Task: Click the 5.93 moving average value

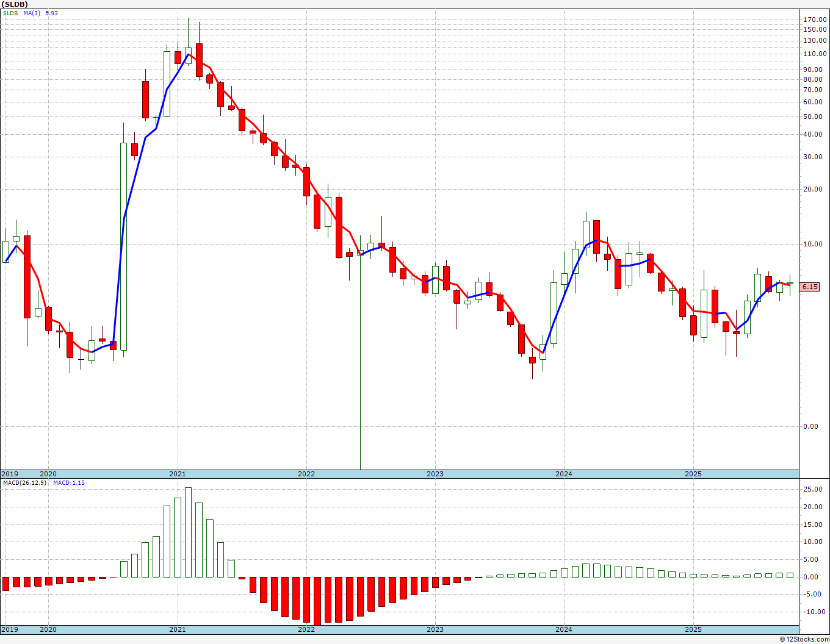Action: pyautogui.click(x=51, y=13)
